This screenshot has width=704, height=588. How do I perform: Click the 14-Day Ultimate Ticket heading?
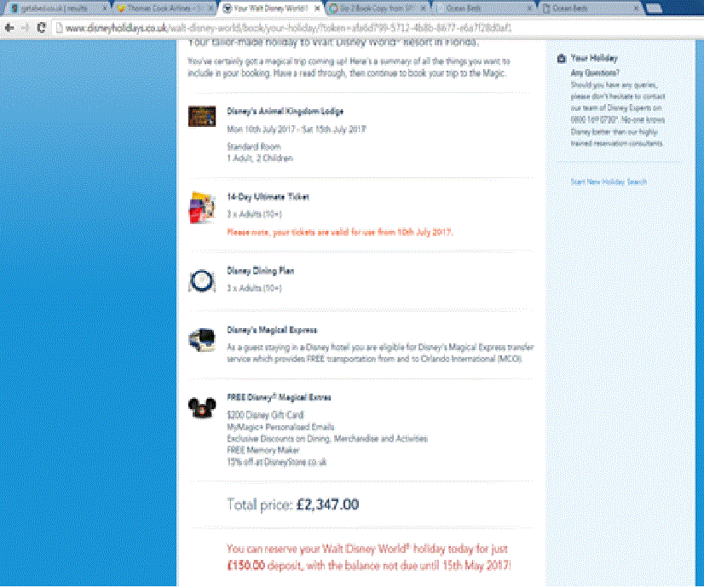point(268,197)
